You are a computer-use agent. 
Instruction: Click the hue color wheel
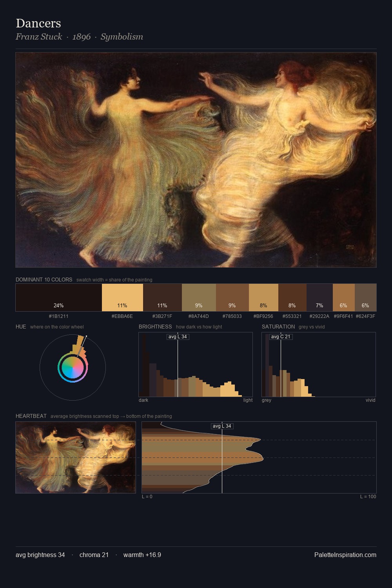coord(73,367)
